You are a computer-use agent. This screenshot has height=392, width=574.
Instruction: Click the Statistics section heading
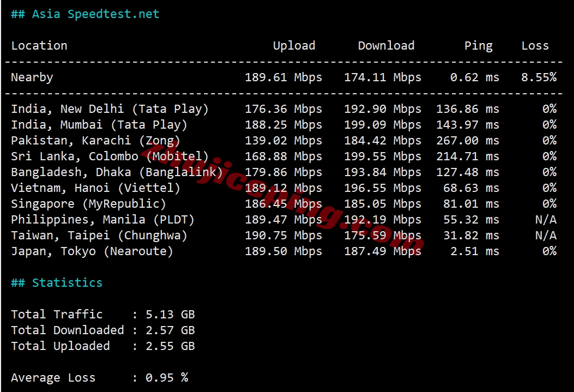pyautogui.click(x=57, y=283)
